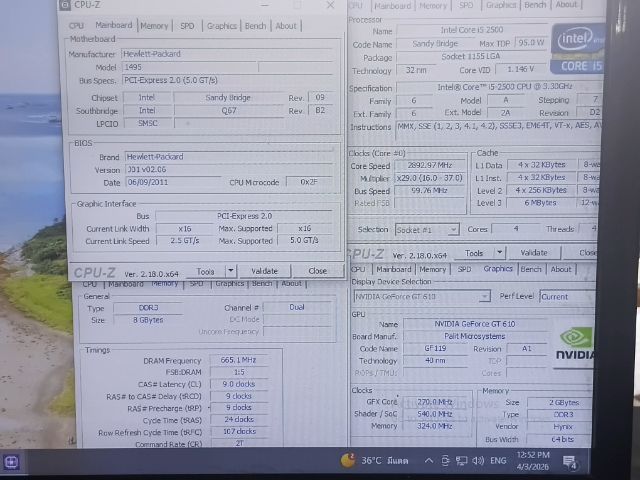Go to Bench tab in Mainboard window

[x=256, y=26]
